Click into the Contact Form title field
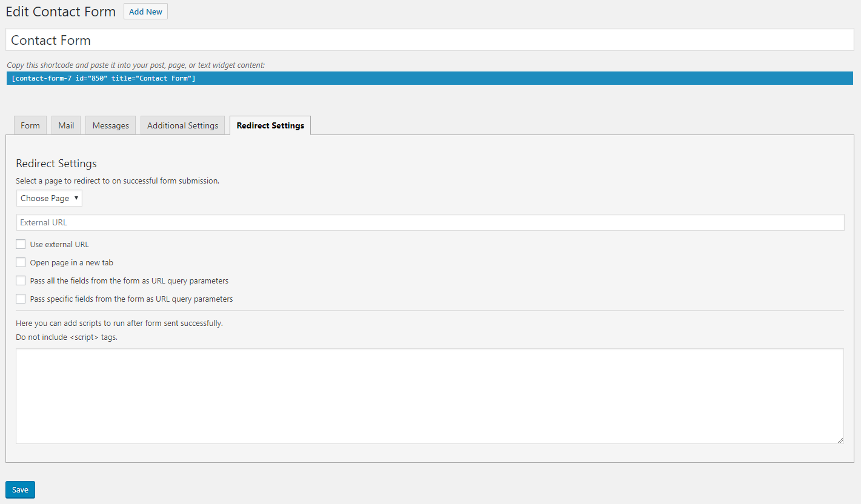Viewport: 861px width, 504px height. [430, 40]
